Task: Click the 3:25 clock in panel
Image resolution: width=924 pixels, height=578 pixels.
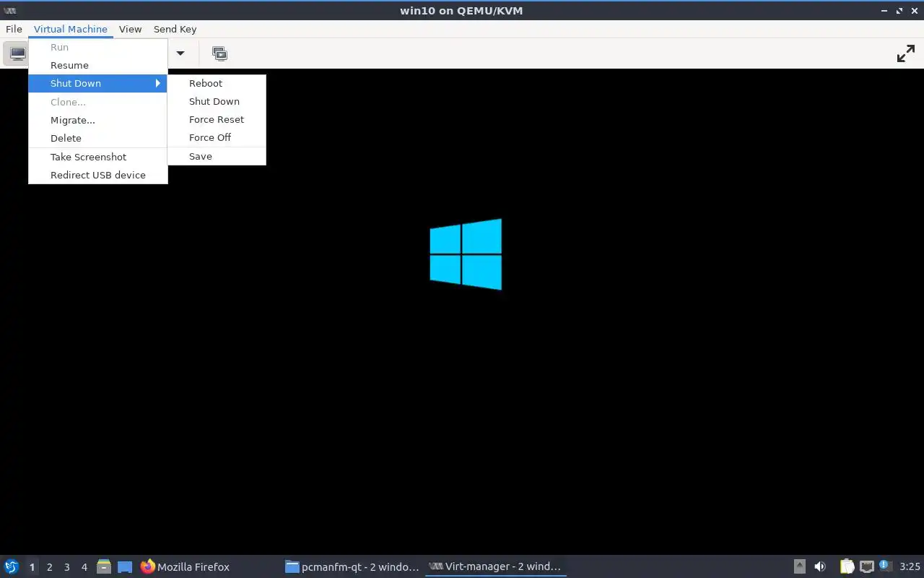Action: (910, 566)
